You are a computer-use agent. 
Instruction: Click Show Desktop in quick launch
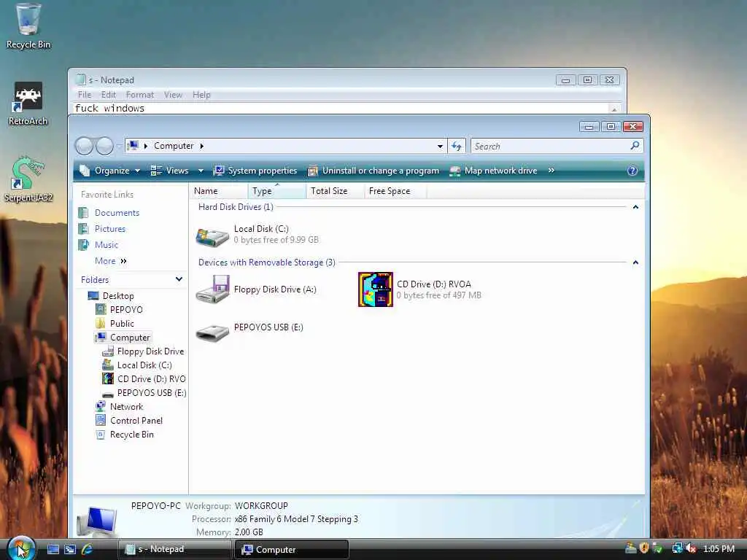point(53,549)
